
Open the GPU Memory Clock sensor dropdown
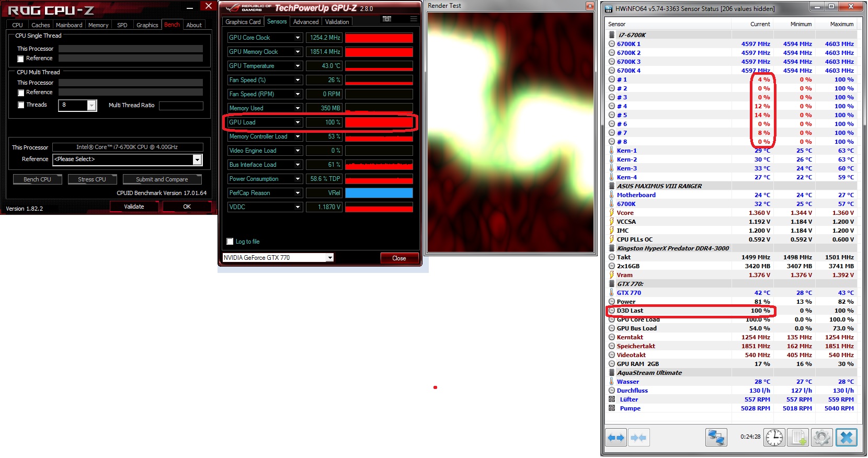[x=298, y=52]
